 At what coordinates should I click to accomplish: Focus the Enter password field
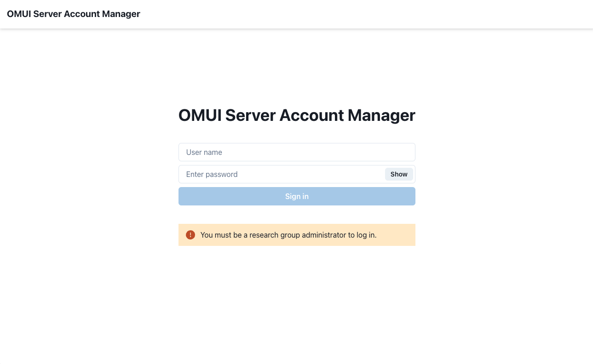(281, 174)
